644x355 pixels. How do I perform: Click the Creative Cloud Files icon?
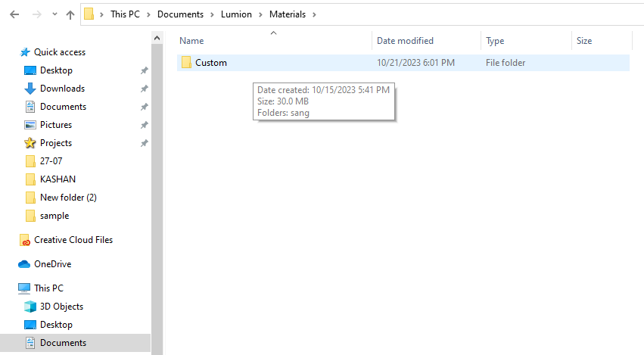click(x=25, y=241)
